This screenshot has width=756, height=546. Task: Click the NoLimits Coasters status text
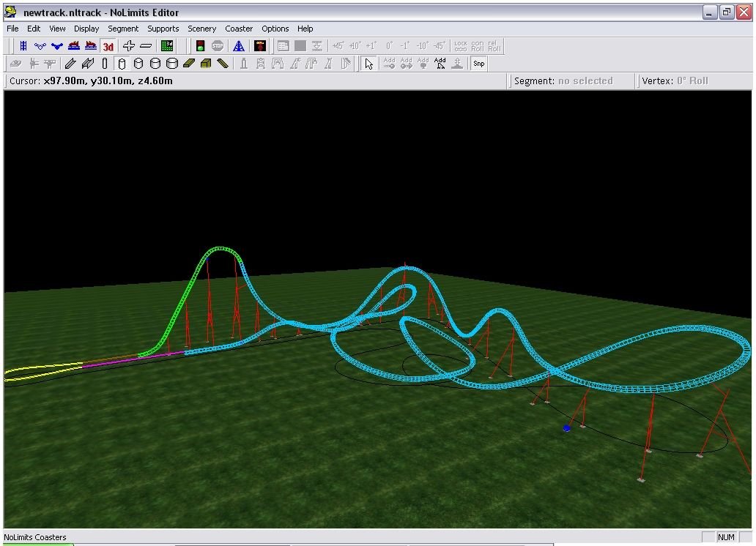pyautogui.click(x=34, y=537)
